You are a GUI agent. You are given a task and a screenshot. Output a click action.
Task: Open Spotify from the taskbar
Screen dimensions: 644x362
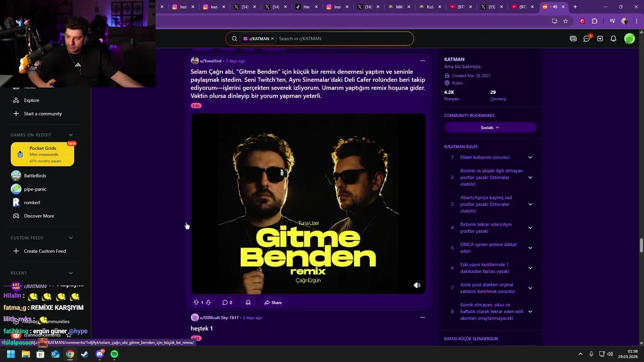[114, 354]
